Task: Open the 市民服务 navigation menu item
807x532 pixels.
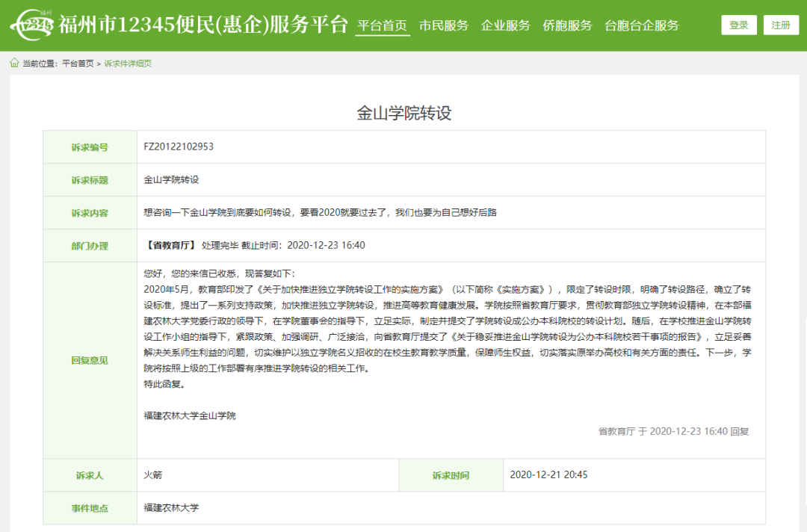Action: tap(443, 24)
